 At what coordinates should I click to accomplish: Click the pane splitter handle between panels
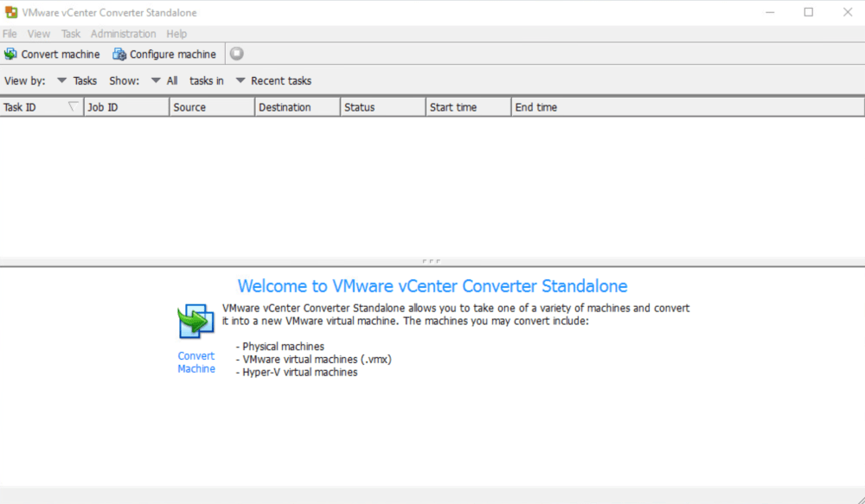coord(432,259)
